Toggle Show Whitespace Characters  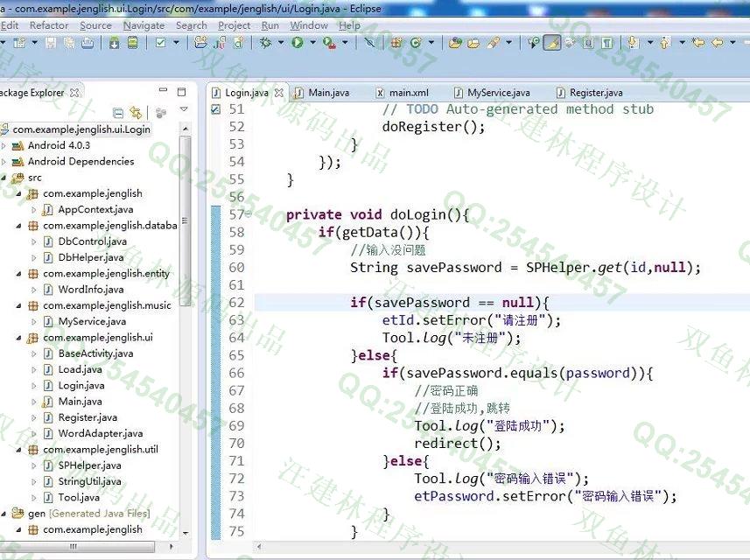pyautogui.click(x=607, y=43)
